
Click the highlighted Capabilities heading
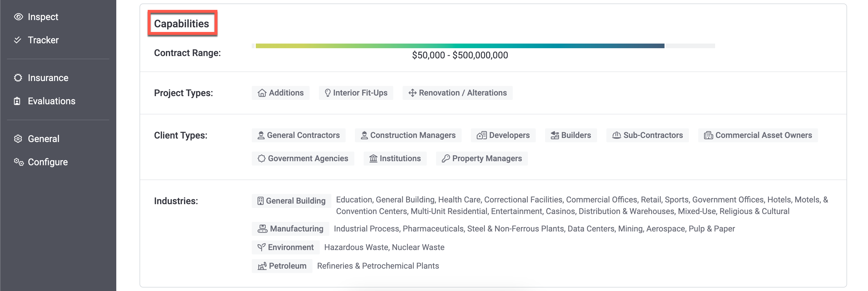[x=182, y=24]
